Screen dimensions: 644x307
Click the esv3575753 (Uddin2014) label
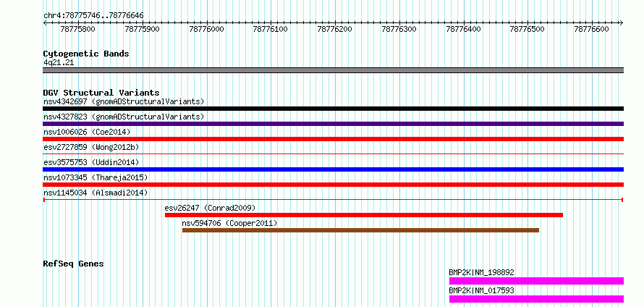click(91, 162)
